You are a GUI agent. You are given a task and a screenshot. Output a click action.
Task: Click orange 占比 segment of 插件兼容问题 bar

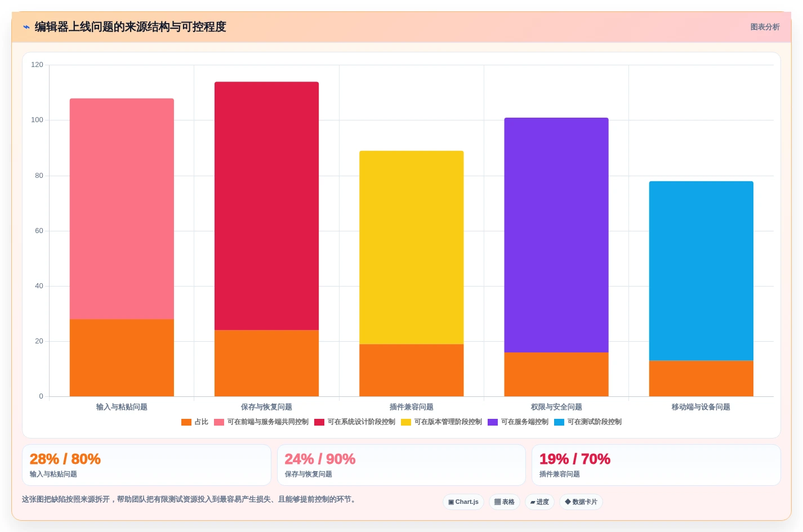(412, 370)
